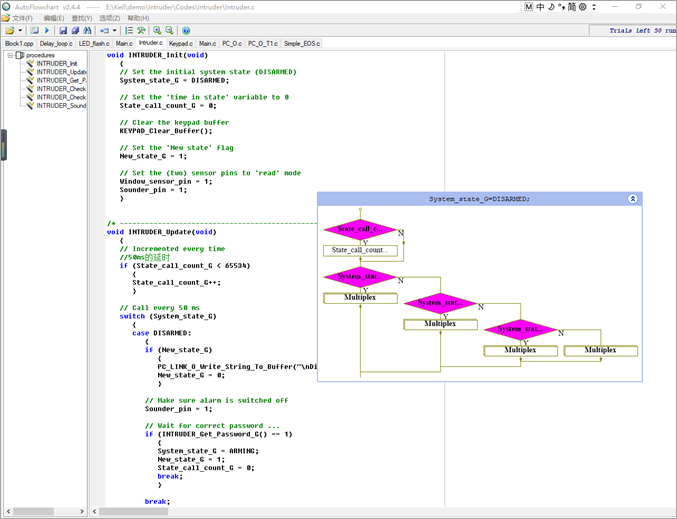
Task: Click the Run (play arrow) toolbar icon
Action: (47, 30)
